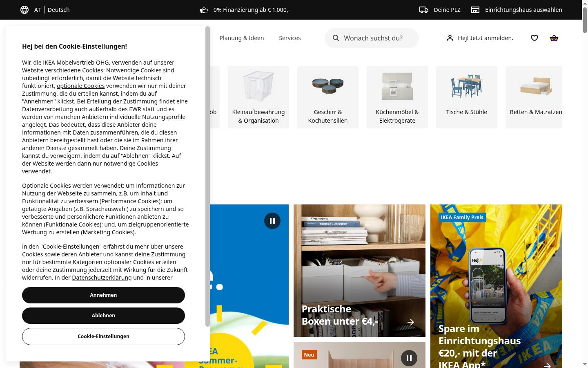Open Deine PLZ postcode selector
The width and height of the screenshot is (588, 368).
[447, 10]
